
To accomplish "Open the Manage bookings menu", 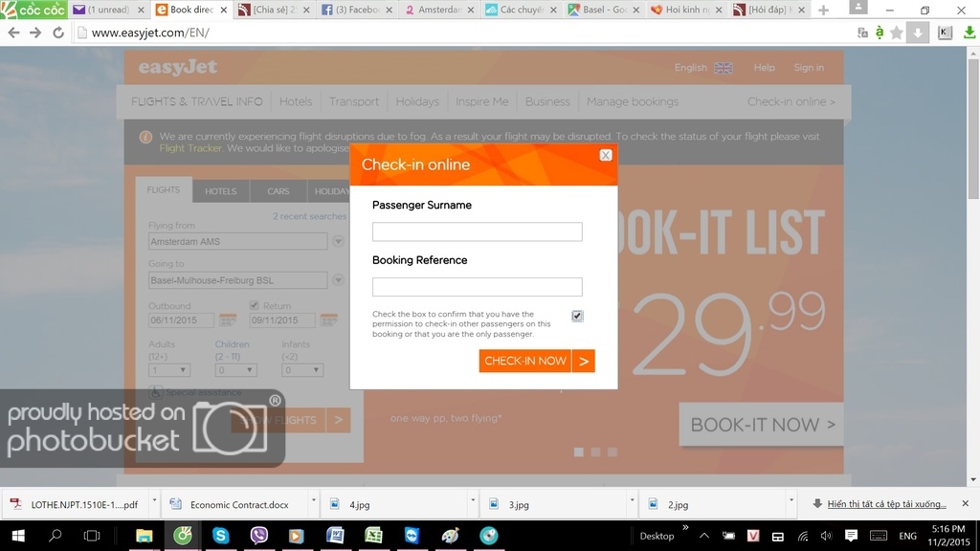I will [x=633, y=101].
